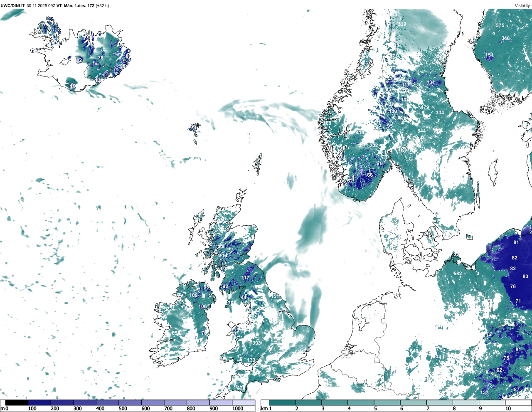Click the "348" value over Finland
Screen dimensions: 532x412
(505, 38)
